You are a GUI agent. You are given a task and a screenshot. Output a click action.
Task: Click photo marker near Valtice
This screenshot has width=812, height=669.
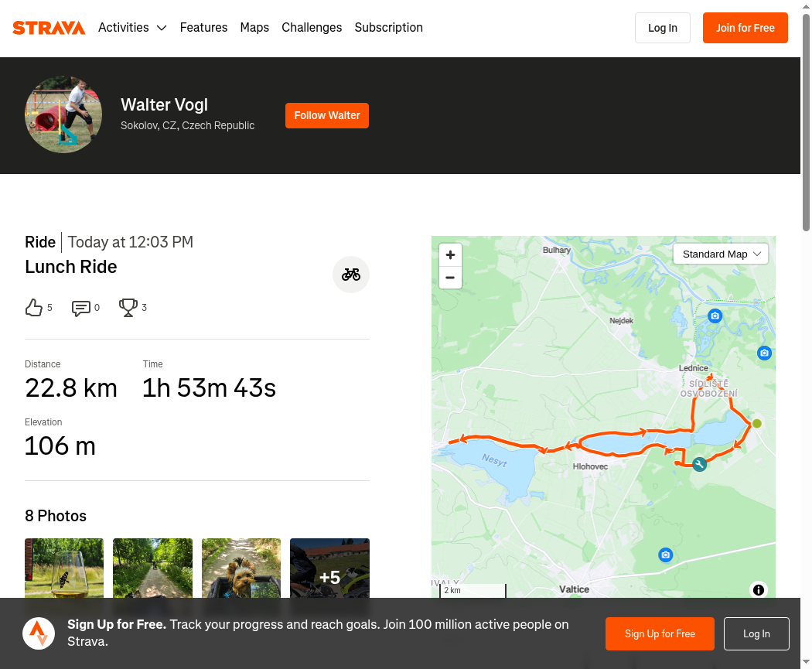tap(665, 555)
